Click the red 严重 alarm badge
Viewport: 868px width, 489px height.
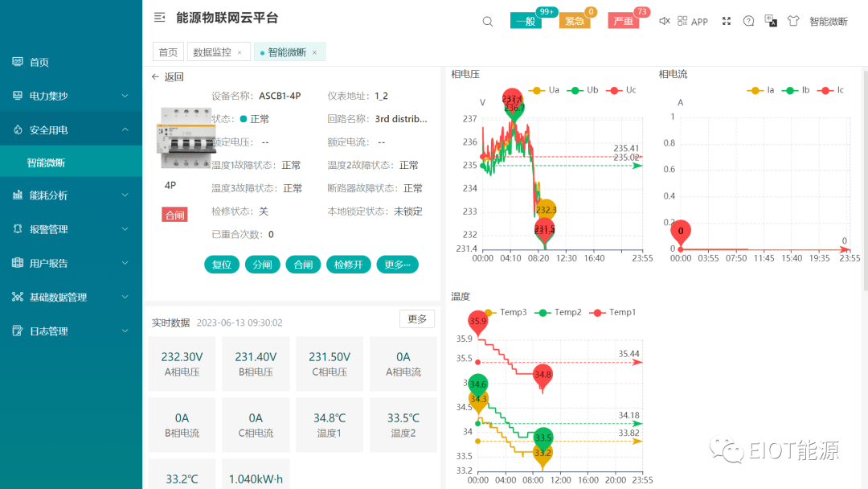point(624,22)
